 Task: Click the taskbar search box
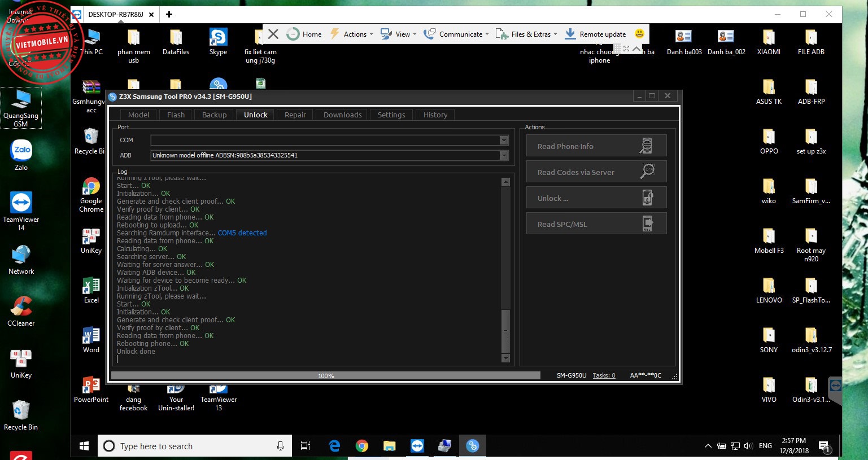click(x=194, y=446)
